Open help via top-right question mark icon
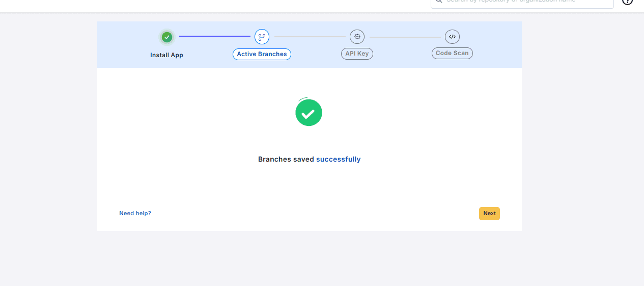Screen dimensions: 644x286 coord(628,2)
